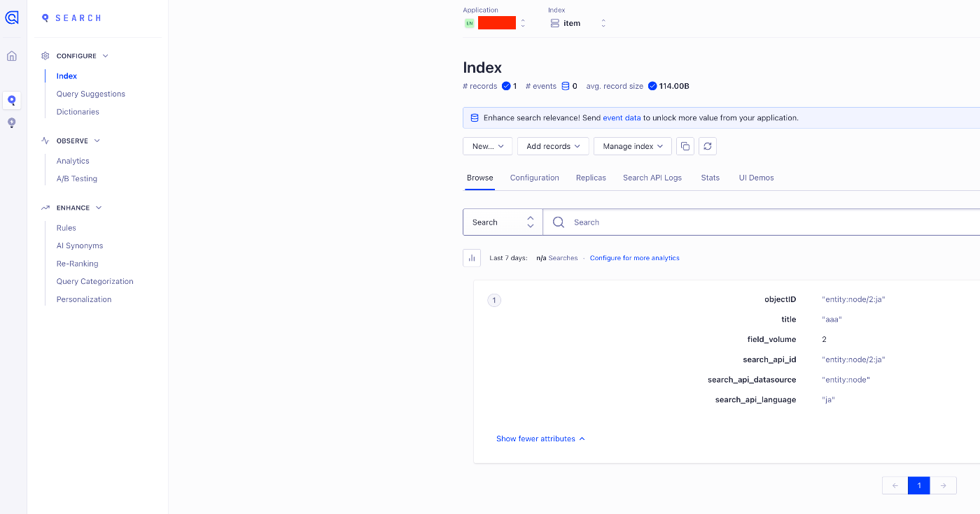Switch to the Configuration tab
Viewport: 980px width, 514px height.
coord(534,178)
